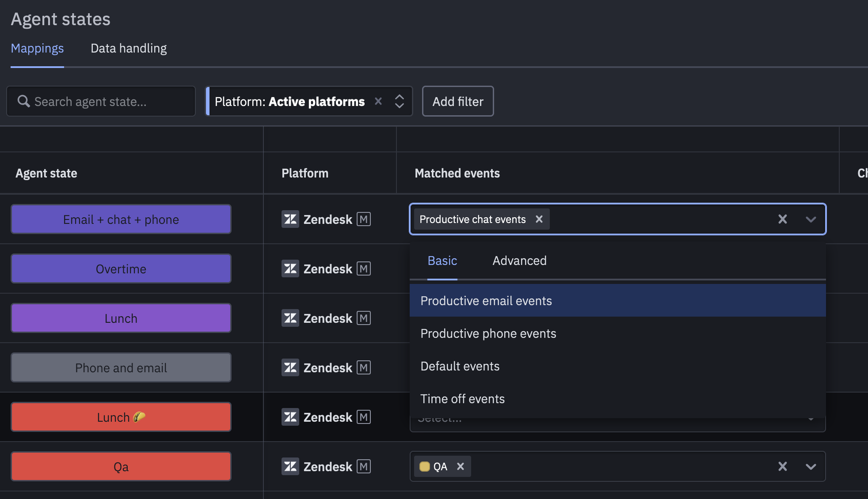Select the Mappings tab

[x=37, y=48]
